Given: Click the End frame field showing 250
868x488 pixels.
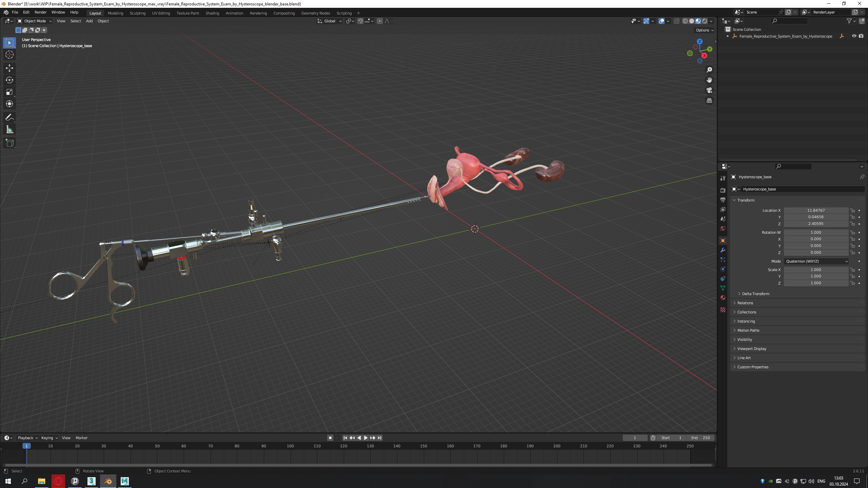Looking at the screenshot, I should coord(701,438).
